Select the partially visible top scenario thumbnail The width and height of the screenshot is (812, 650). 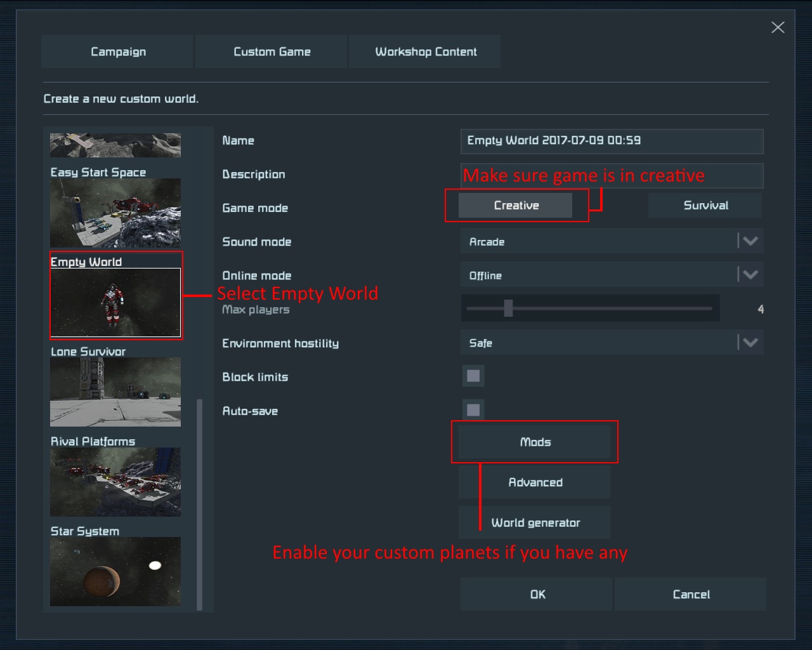click(x=115, y=145)
